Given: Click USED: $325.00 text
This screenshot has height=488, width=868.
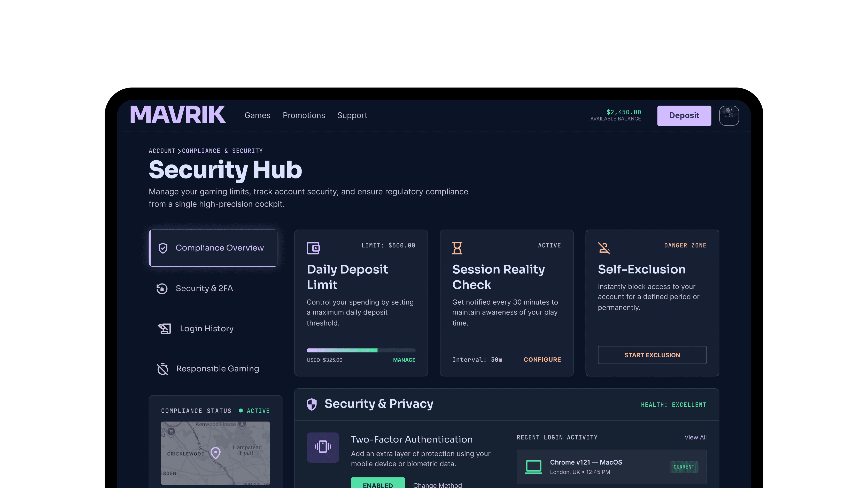Looking at the screenshot, I should pos(324,360).
